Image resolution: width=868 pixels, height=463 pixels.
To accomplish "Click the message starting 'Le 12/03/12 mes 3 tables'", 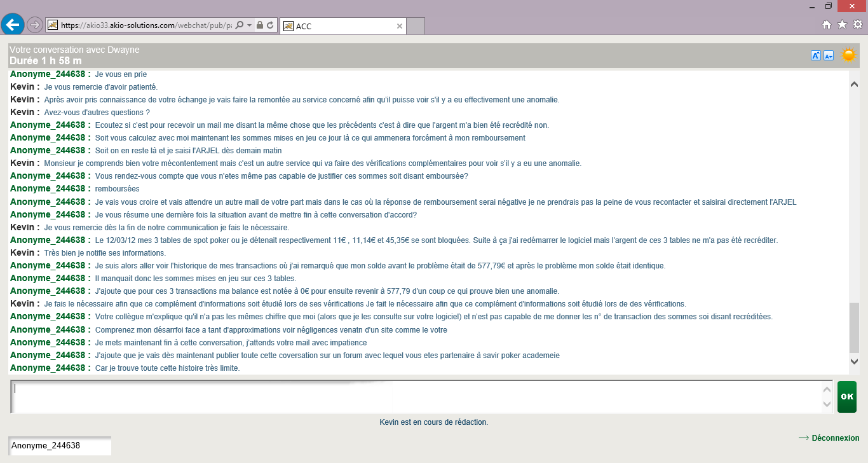I will tap(436, 240).
